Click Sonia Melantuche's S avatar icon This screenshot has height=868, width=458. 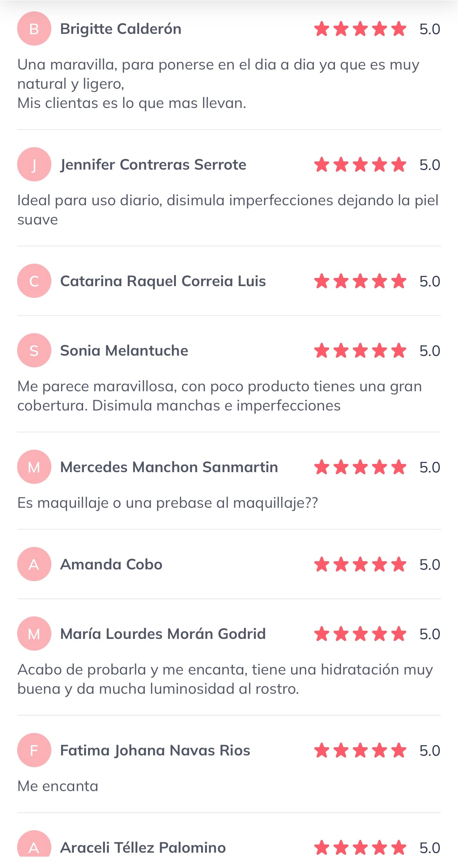click(x=34, y=351)
